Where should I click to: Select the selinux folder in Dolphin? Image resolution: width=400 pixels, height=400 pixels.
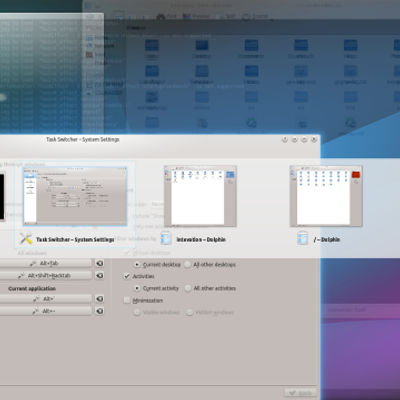(x=202, y=101)
